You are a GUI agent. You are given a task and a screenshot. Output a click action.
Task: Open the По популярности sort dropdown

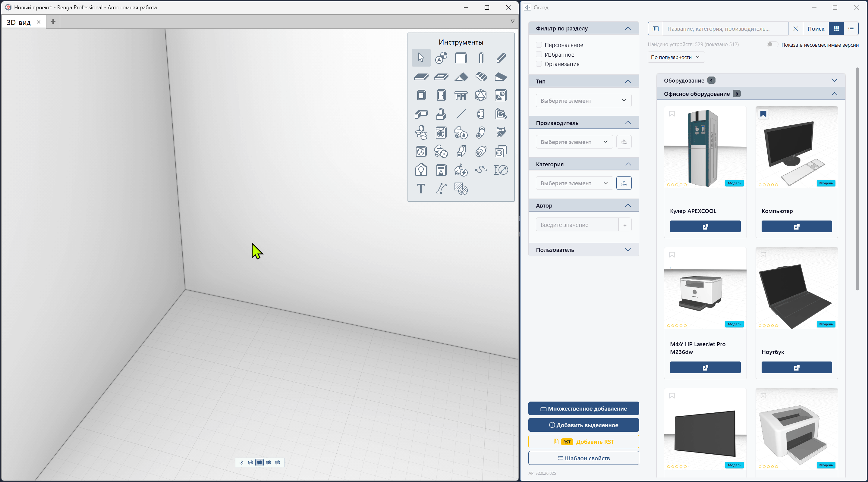tap(676, 57)
